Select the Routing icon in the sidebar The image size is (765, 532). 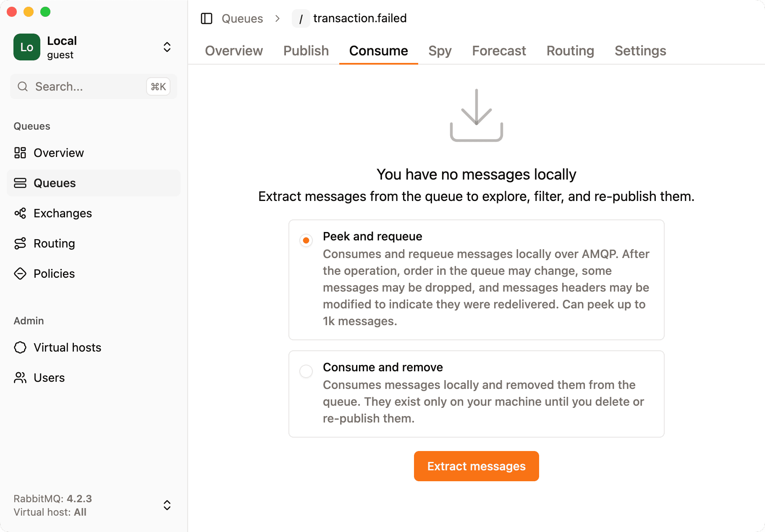tap(20, 243)
